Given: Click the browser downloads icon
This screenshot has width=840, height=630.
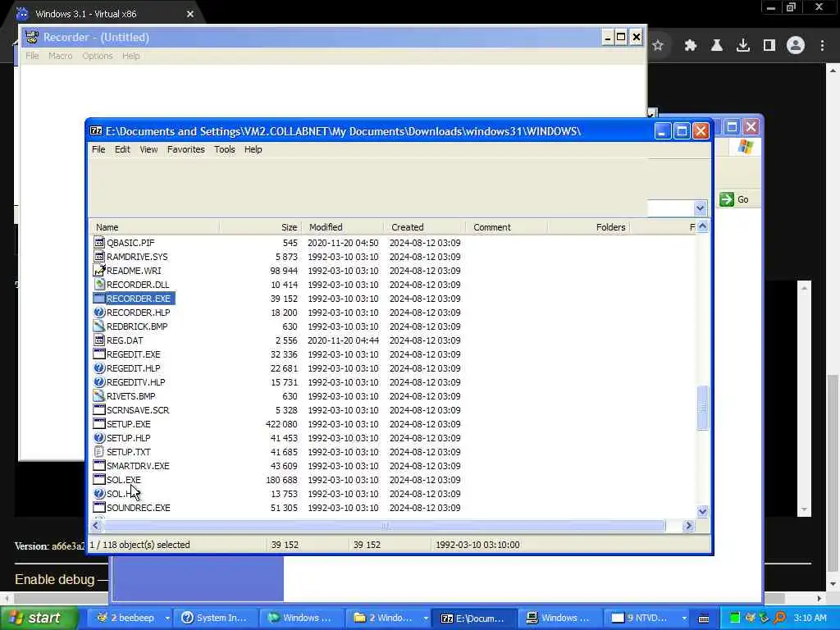Looking at the screenshot, I should tap(743, 46).
